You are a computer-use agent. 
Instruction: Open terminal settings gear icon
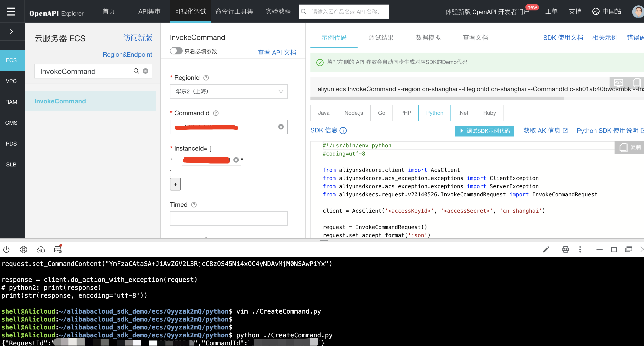point(24,249)
